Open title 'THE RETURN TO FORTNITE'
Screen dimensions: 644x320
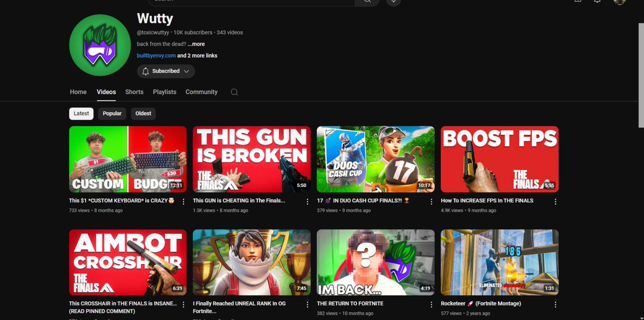click(350, 304)
